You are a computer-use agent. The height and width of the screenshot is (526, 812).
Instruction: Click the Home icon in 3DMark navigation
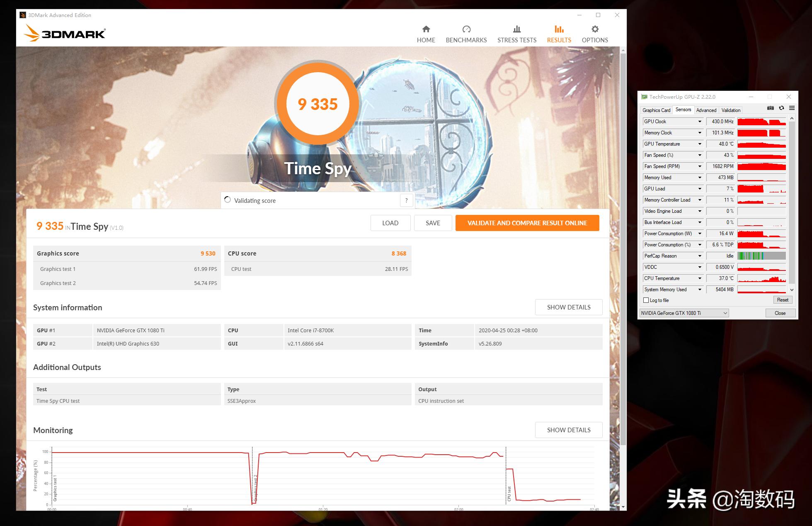click(x=426, y=29)
